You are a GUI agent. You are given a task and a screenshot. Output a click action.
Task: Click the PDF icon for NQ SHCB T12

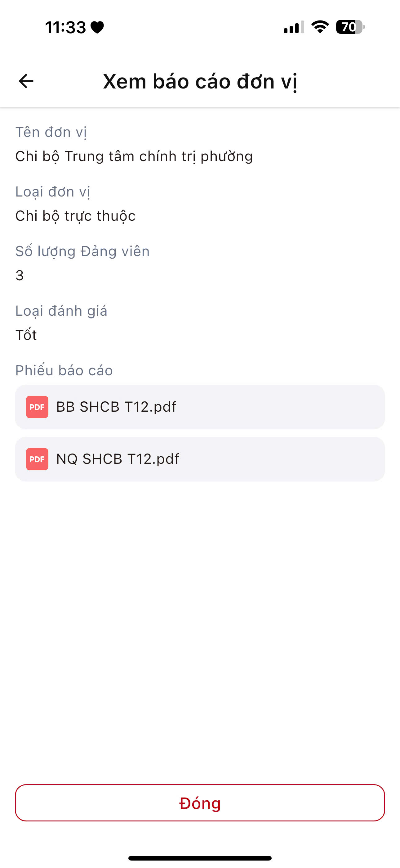point(37,459)
